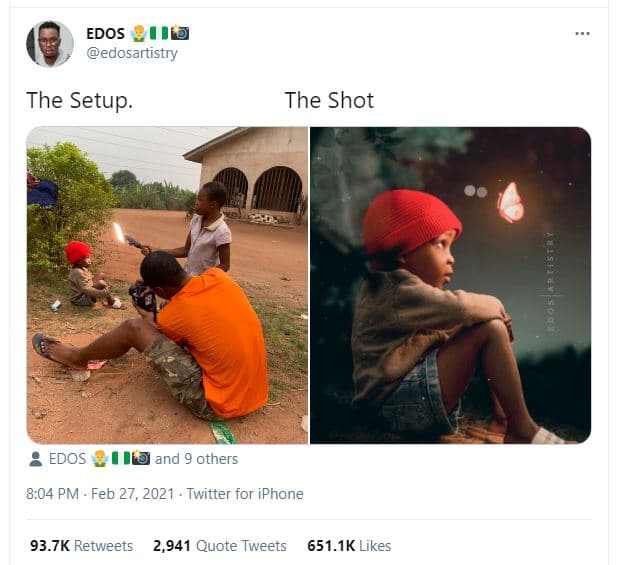Click the "The Shot" tweet text
Image resolution: width=620 pixels, height=565 pixels.
329,100
